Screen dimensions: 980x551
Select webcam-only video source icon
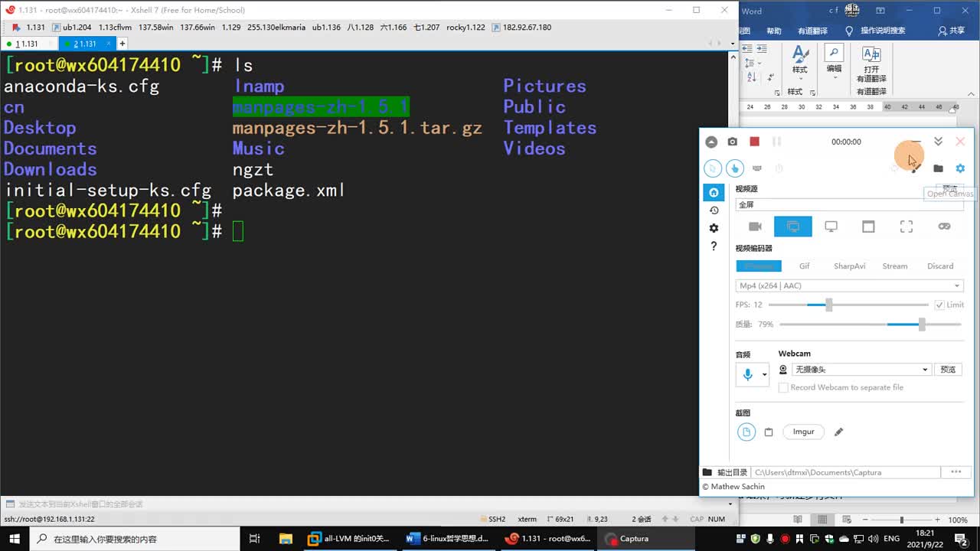755,227
